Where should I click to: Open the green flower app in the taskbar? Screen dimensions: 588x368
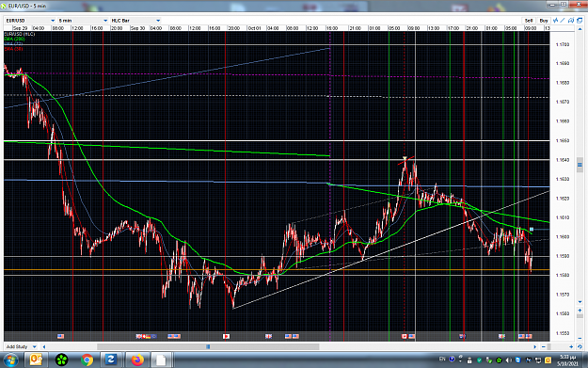click(x=61, y=360)
